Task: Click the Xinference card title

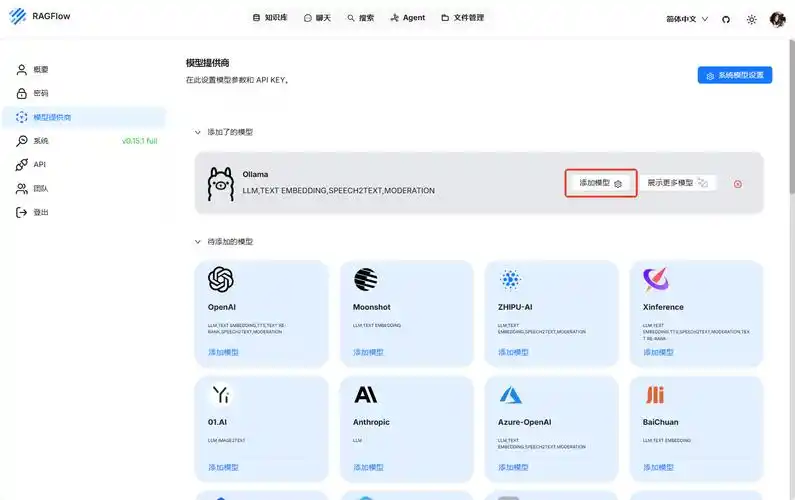Action: 663,307
